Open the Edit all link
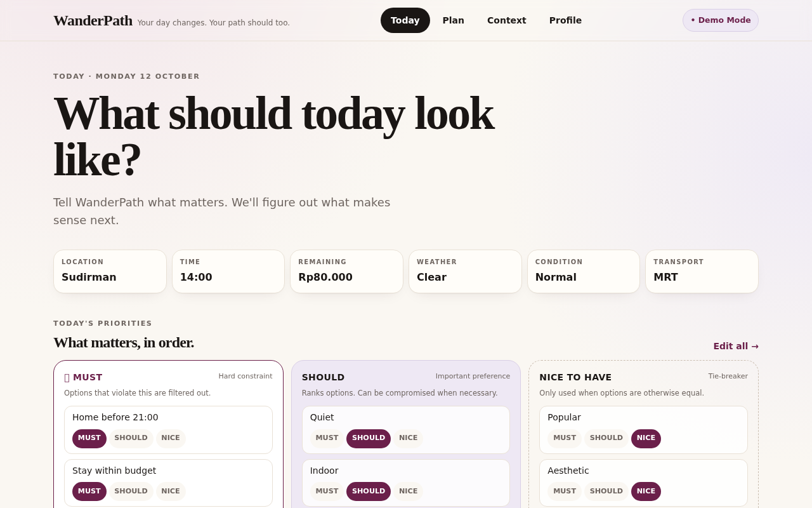Screen dimensions: 812x508 [x=736, y=346]
